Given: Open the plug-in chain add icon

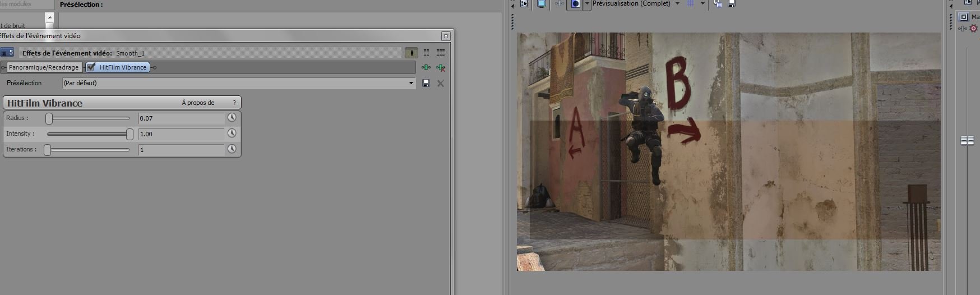Looking at the screenshot, I should point(426,68).
